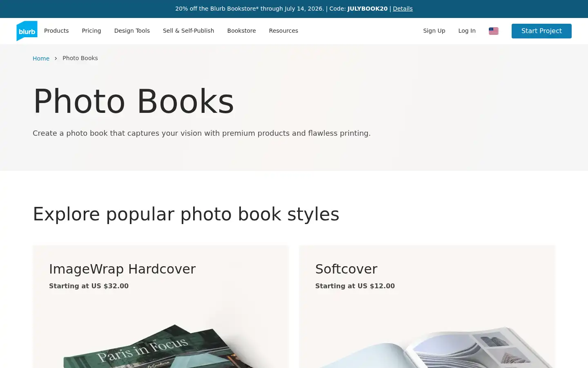Open the Pricing menu item
Viewport: 588px width, 368px height.
coord(91,31)
